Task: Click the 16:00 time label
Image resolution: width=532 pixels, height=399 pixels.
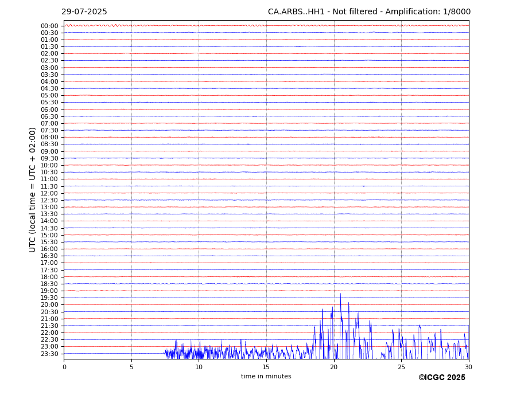Action: tap(49, 249)
